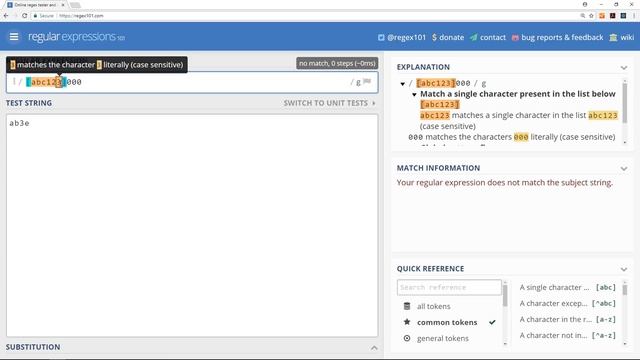
Task: Bookmark this page with star icon
Action: (591, 16)
